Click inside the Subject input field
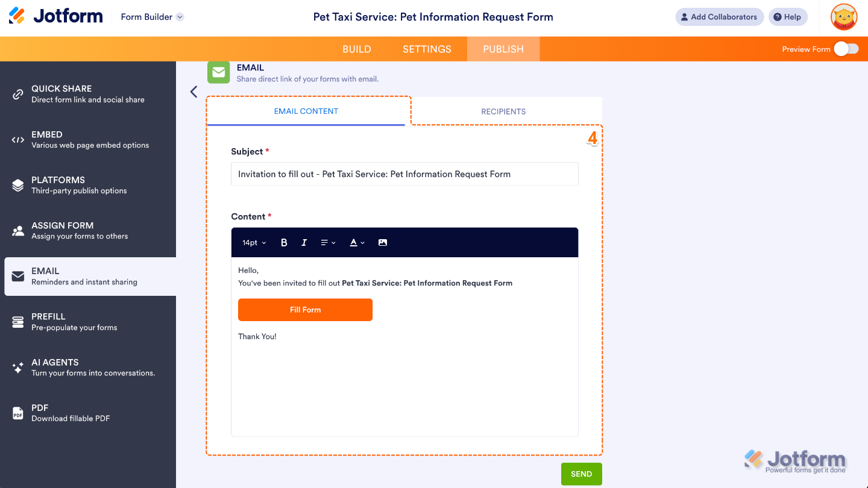The image size is (868, 488). (x=404, y=174)
